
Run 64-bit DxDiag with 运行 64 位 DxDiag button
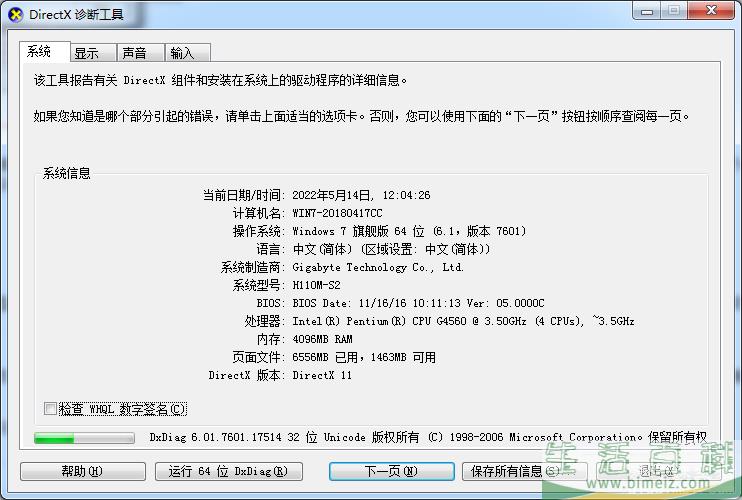coord(229,471)
